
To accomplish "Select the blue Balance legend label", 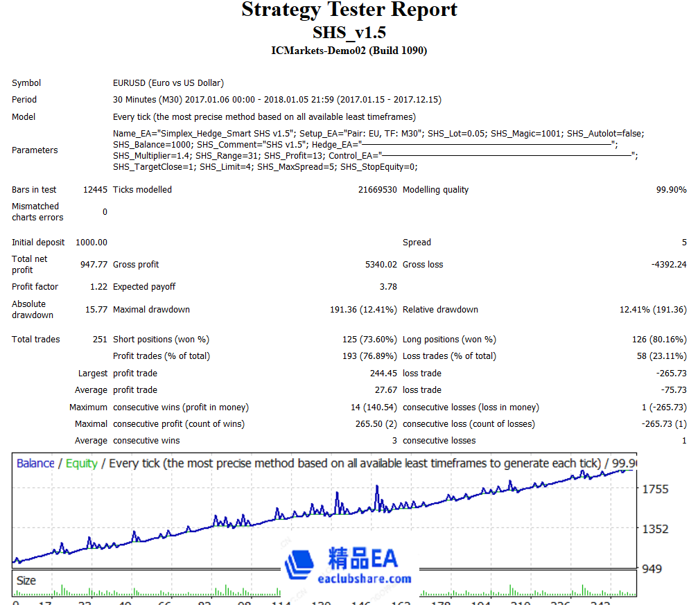I will [35, 463].
